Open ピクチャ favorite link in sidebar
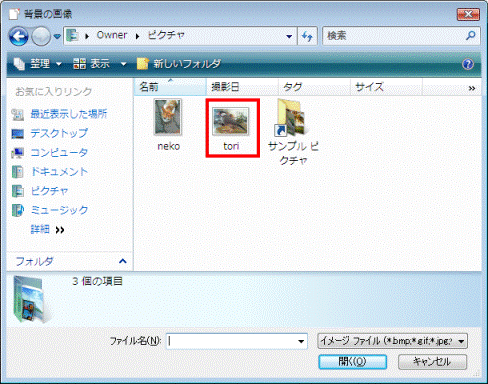488x384 pixels. 49,191
